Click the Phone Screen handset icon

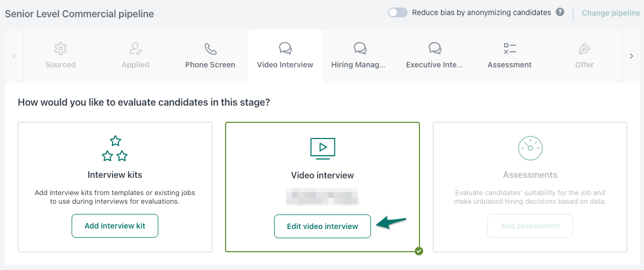click(x=210, y=49)
